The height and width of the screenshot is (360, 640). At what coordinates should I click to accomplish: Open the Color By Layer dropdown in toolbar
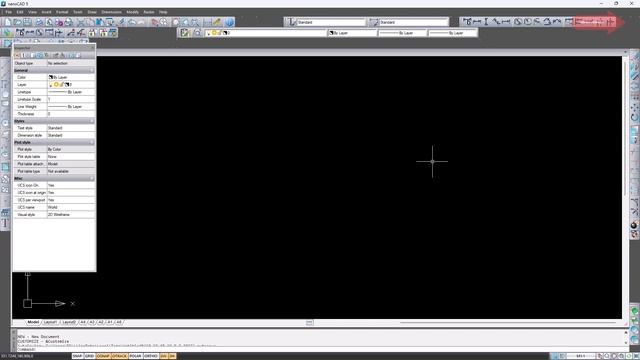coord(353,33)
